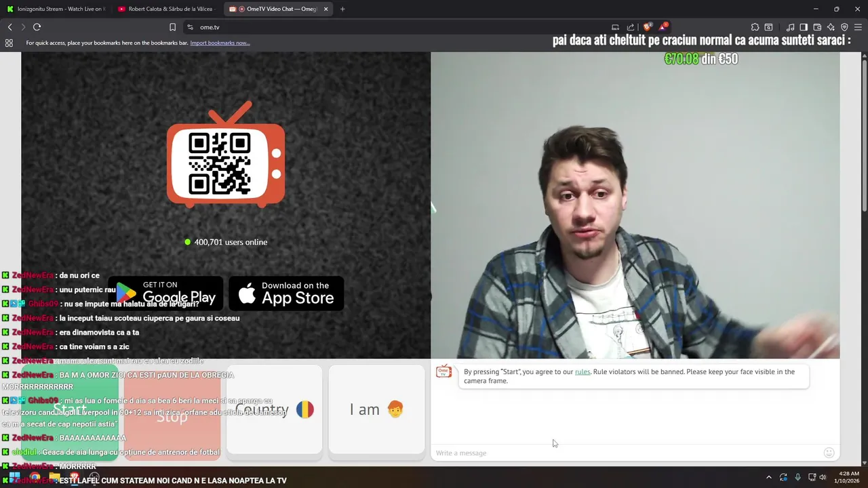Open File Explorer from the taskbar
868x488 pixels.
click(x=54, y=477)
